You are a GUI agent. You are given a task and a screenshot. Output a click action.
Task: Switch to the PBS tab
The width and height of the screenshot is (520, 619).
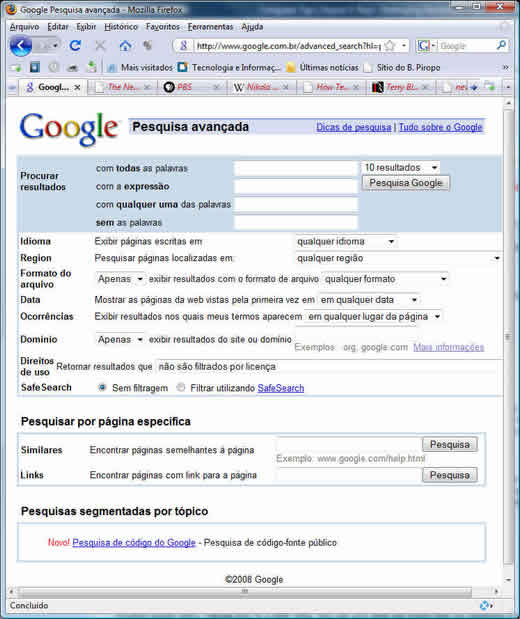click(x=192, y=87)
